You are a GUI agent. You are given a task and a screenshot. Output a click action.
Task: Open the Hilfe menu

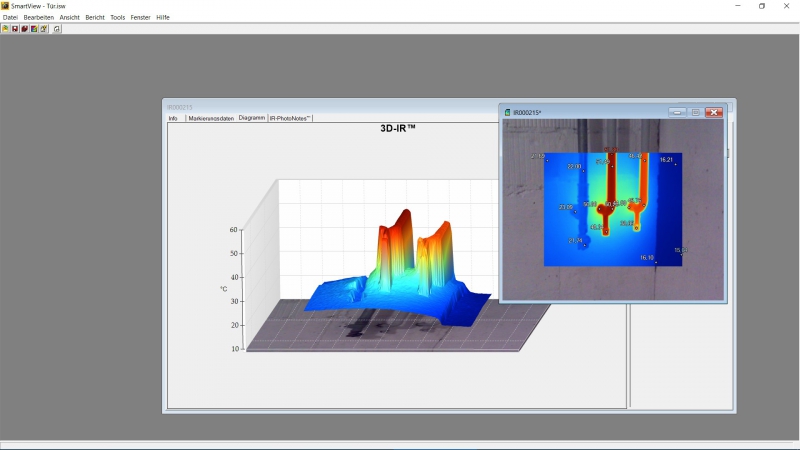163,17
